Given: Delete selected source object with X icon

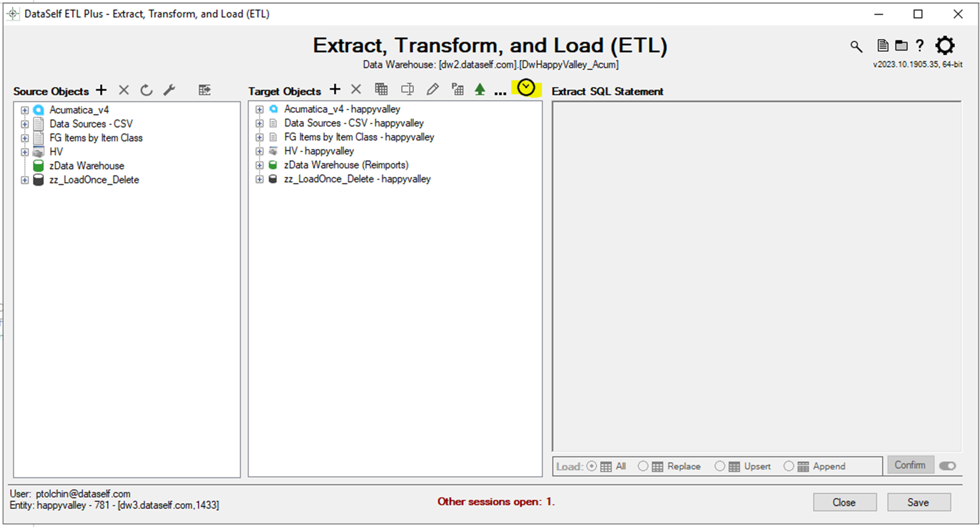Looking at the screenshot, I should pos(124,90).
